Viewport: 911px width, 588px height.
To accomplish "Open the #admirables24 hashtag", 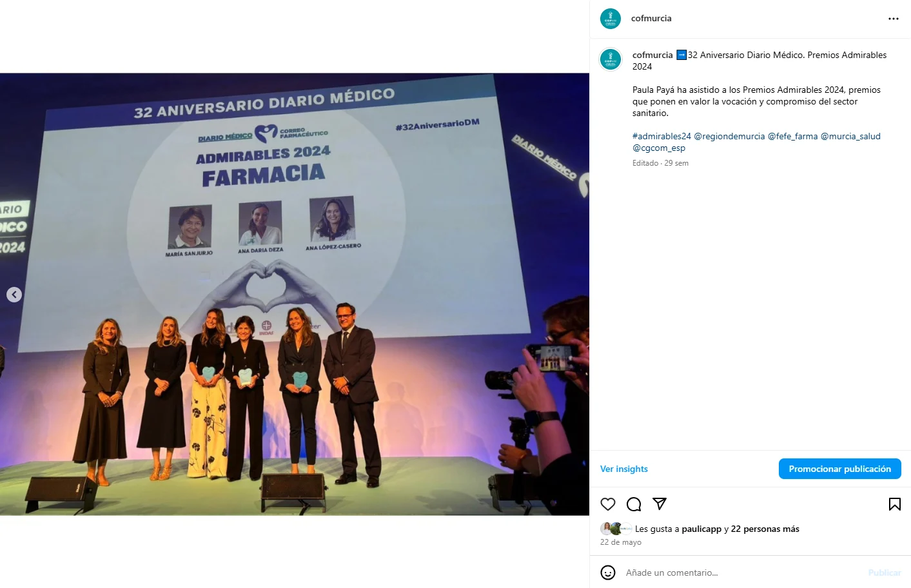I will pyautogui.click(x=661, y=136).
